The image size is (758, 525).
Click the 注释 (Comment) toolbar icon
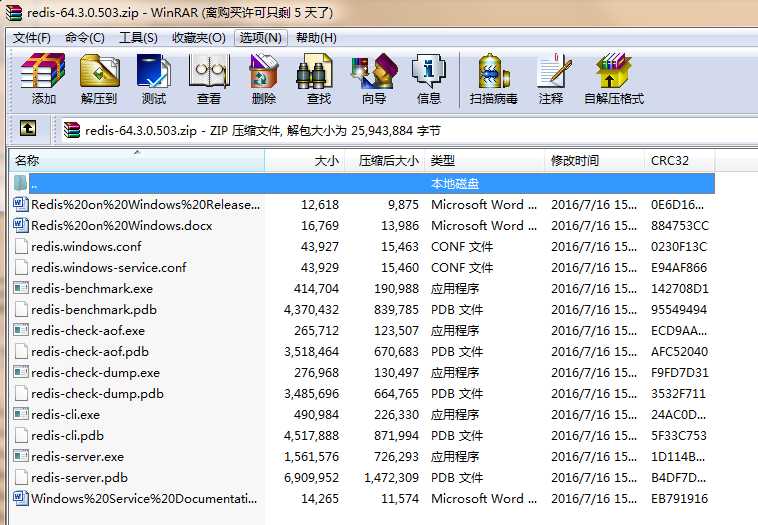[553, 71]
